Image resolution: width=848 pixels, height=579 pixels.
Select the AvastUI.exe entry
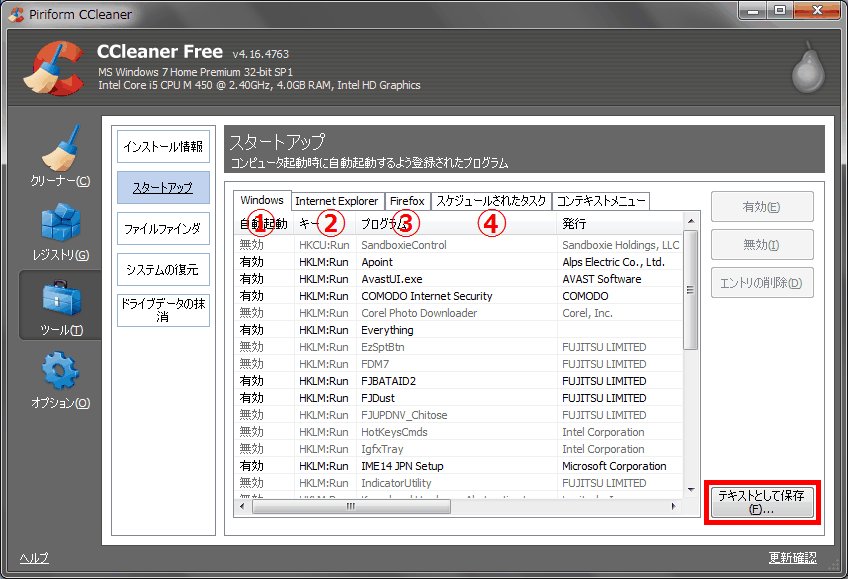pyautogui.click(x=459, y=279)
